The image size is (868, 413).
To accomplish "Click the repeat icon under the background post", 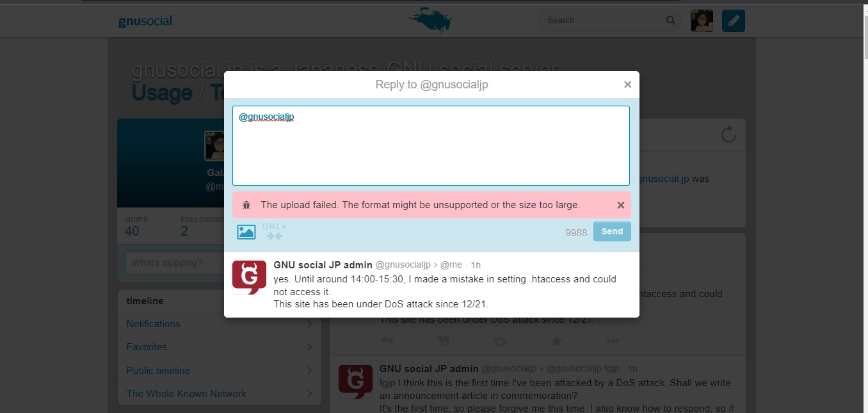I will tap(500, 342).
